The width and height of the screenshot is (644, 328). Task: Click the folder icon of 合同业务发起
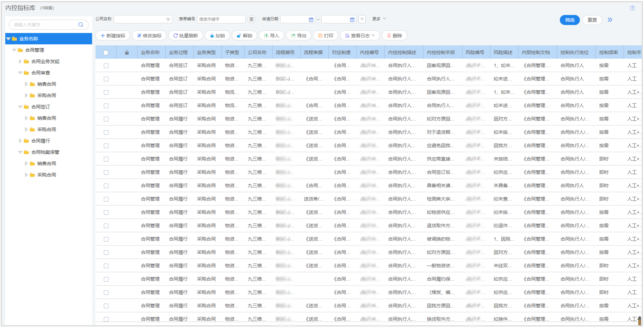[26, 62]
